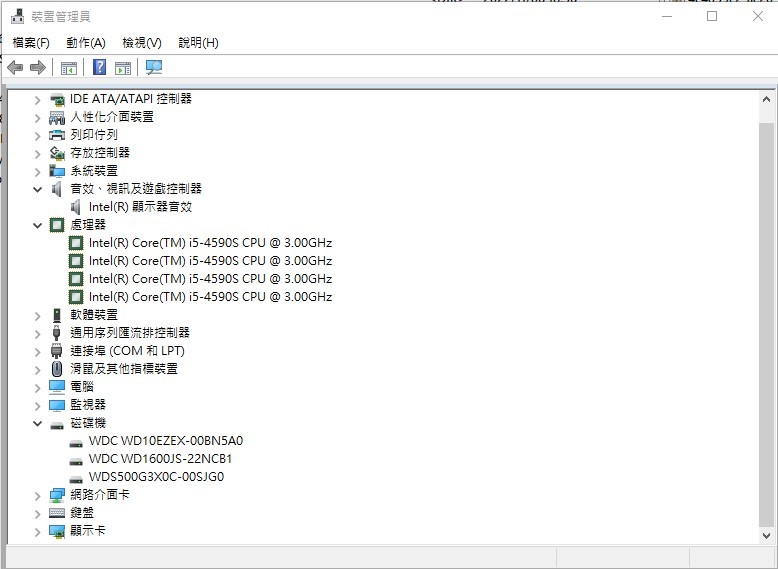This screenshot has height=569, width=778.
Task: Expand the 鍵盤 node
Action: (38, 514)
